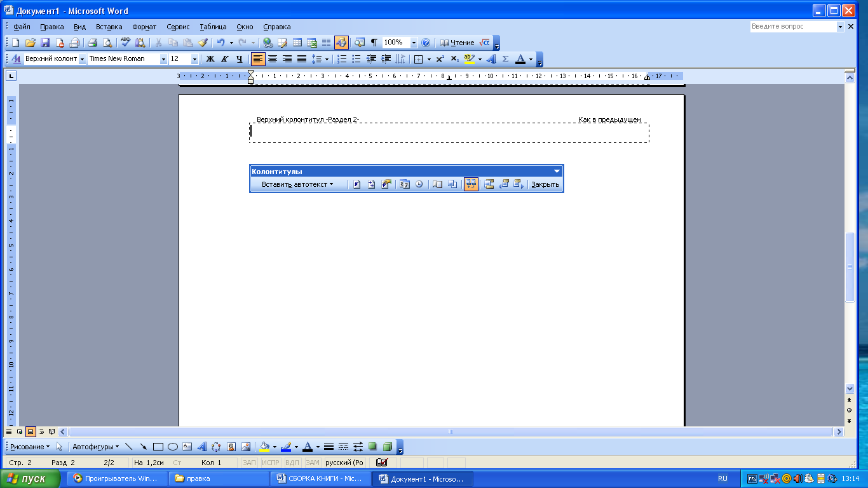Screen dimensions: 868x488
Task: Apply superscript x² formatting
Action: pyautogui.click(x=440, y=59)
